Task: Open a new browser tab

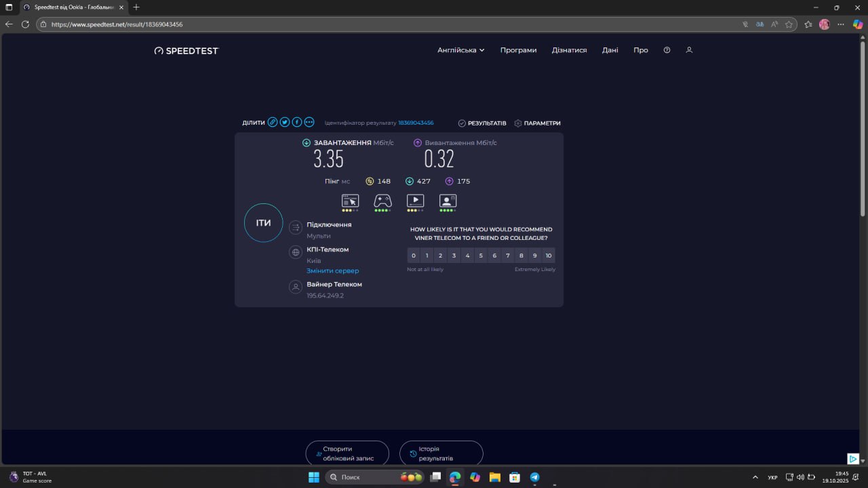Action: pos(136,7)
